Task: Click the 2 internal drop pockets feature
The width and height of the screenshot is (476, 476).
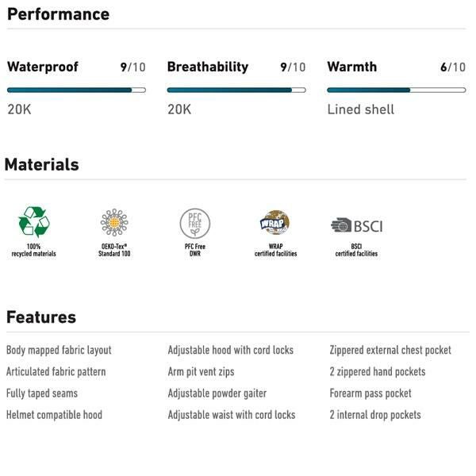Action: pyautogui.click(x=375, y=414)
